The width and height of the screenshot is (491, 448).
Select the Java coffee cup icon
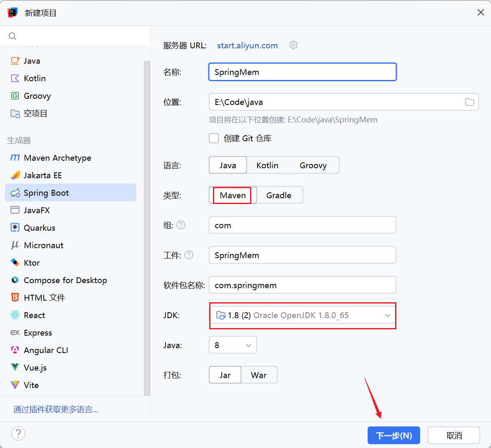pos(15,61)
